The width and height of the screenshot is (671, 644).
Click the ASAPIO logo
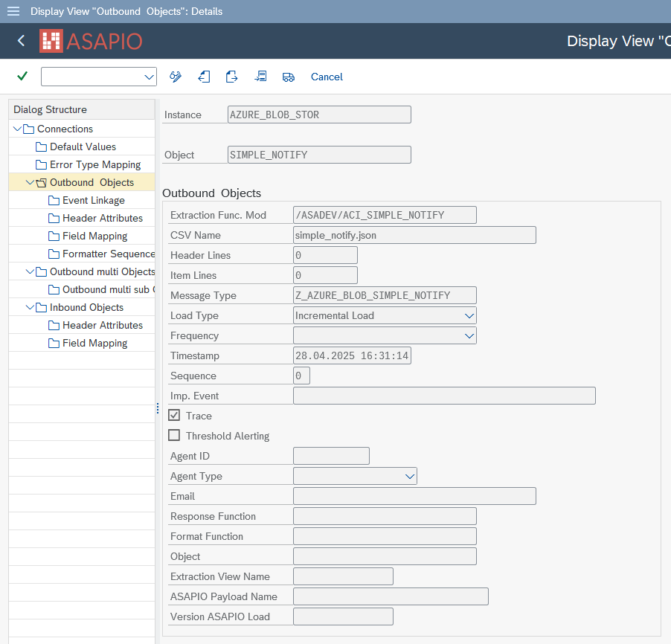click(x=91, y=41)
